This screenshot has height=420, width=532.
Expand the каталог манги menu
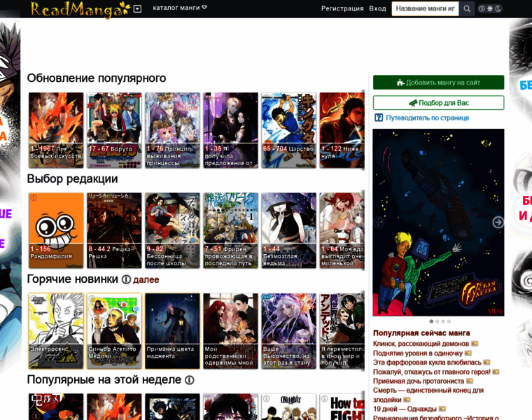pyautogui.click(x=179, y=8)
